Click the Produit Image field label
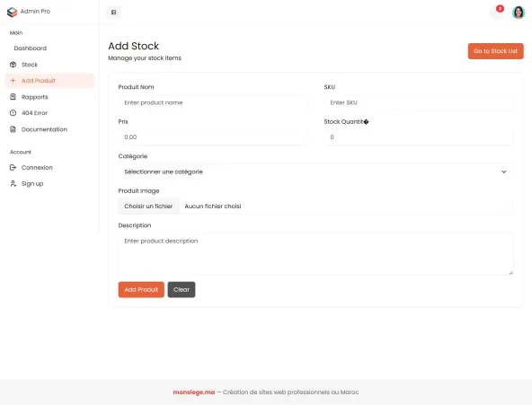The image size is (532, 405). (138, 190)
